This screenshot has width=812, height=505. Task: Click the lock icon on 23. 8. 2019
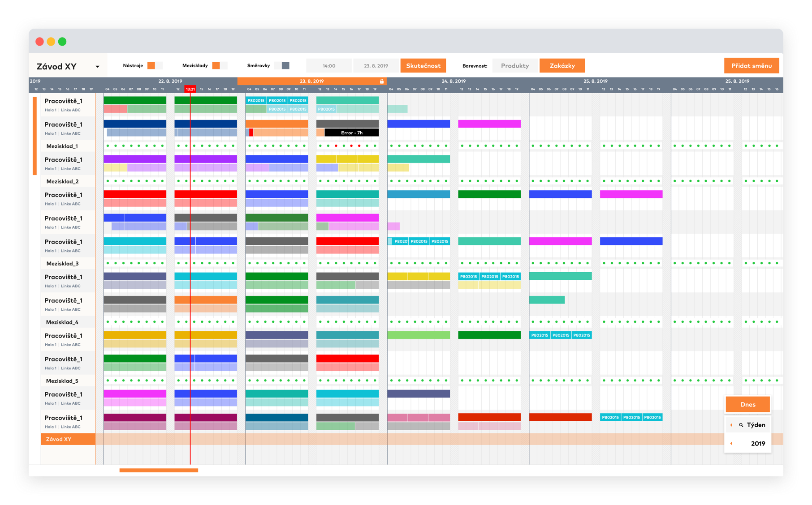[x=382, y=81]
